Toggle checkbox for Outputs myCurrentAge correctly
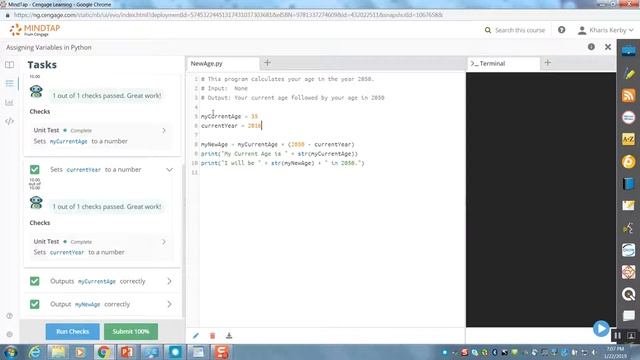 (35, 281)
